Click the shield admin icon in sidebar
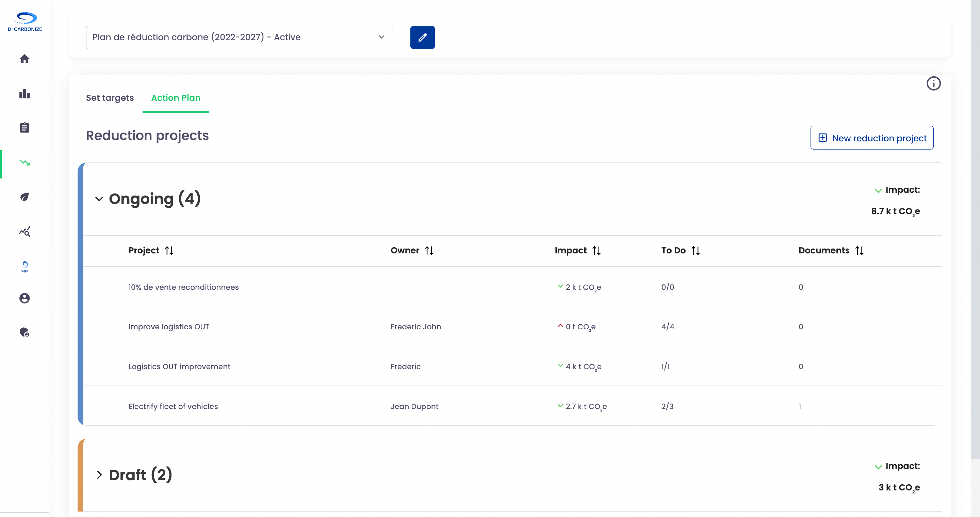The width and height of the screenshot is (980, 517). click(24, 332)
